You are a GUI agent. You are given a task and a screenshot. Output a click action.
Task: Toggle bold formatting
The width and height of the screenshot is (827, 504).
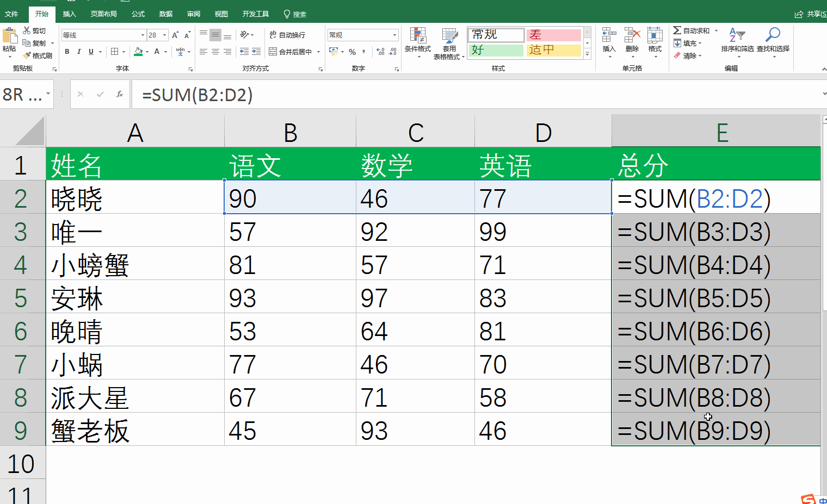click(67, 51)
